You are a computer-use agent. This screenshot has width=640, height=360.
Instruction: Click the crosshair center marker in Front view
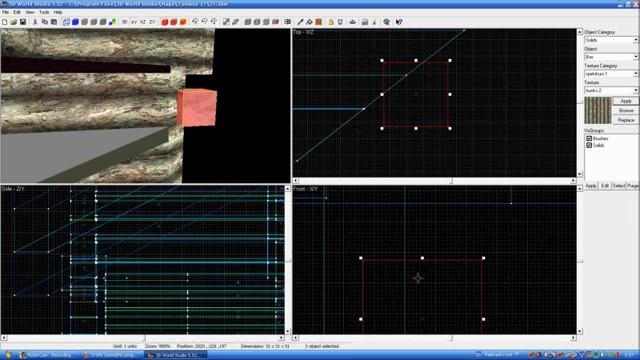click(x=418, y=278)
